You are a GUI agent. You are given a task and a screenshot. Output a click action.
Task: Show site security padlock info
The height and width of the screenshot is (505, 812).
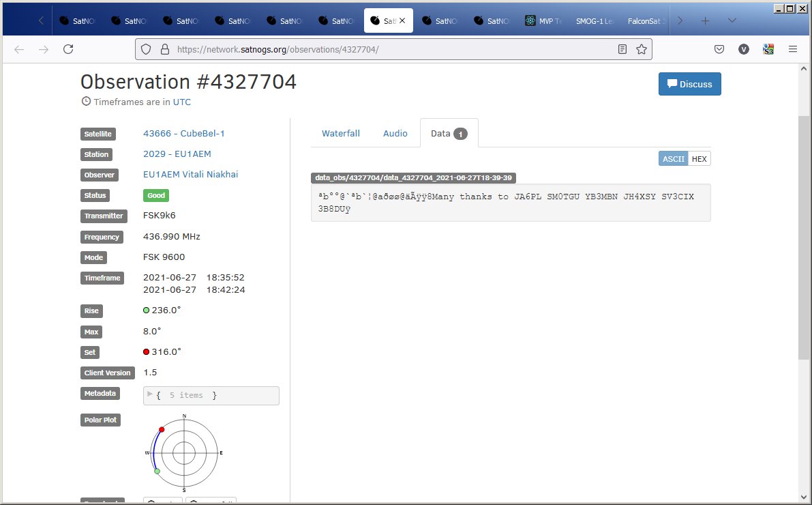pyautogui.click(x=165, y=49)
